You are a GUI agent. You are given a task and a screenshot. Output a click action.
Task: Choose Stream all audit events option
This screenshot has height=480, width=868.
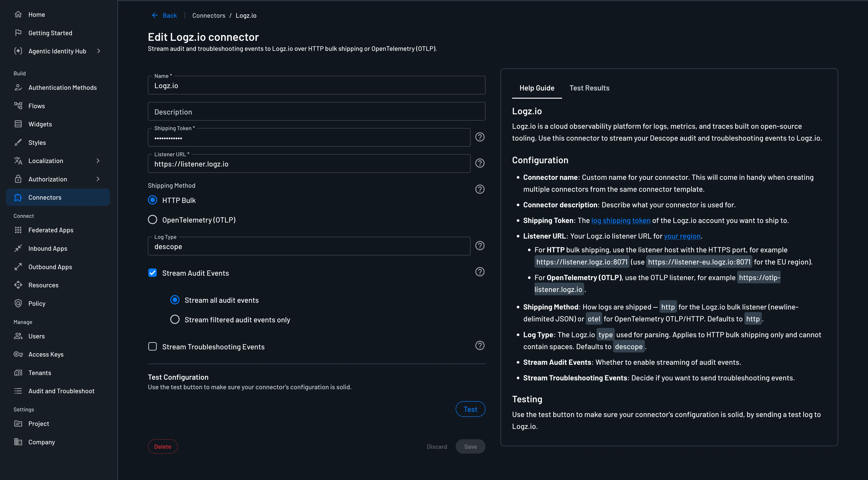(175, 300)
